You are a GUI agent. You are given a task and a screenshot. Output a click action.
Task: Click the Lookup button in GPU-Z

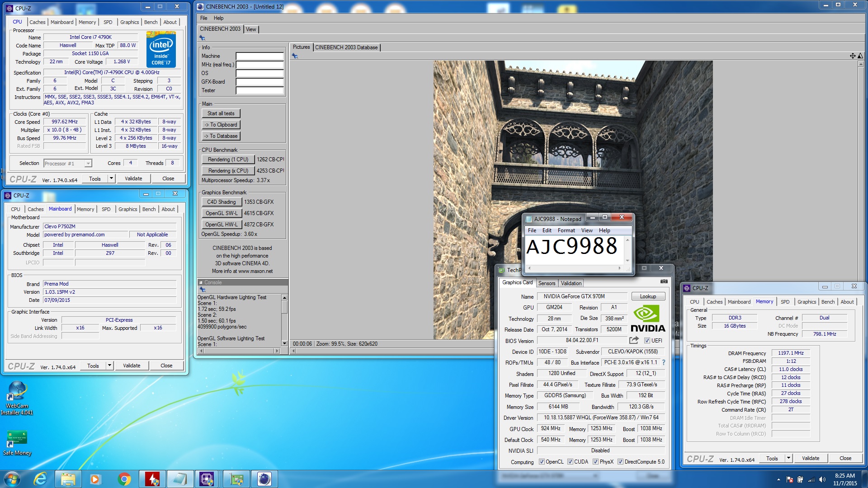[648, 296]
